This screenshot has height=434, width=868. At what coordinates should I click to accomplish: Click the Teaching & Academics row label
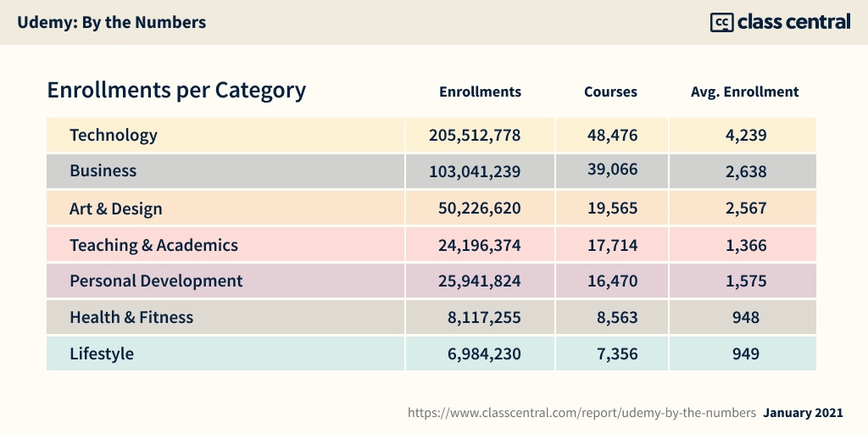coord(153,245)
